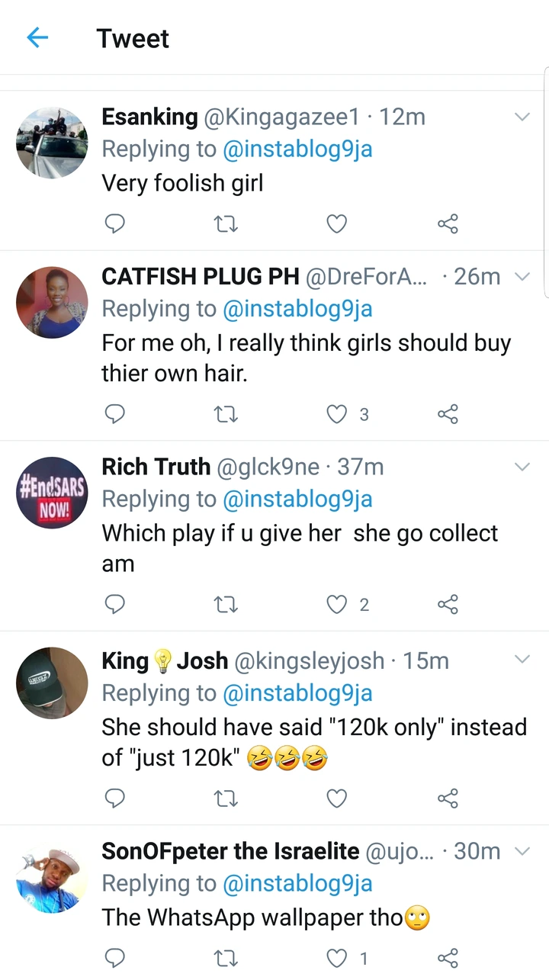Open the Esanking profile name

pyautogui.click(x=149, y=117)
